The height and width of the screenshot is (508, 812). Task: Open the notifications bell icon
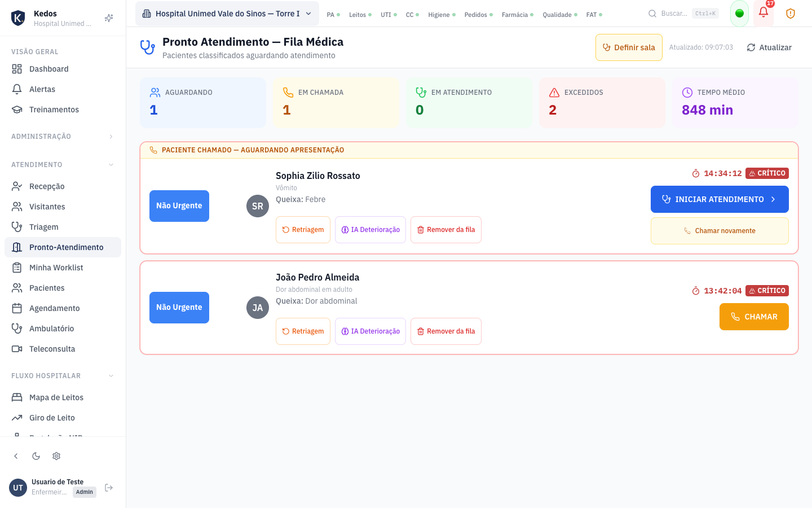coord(764,13)
